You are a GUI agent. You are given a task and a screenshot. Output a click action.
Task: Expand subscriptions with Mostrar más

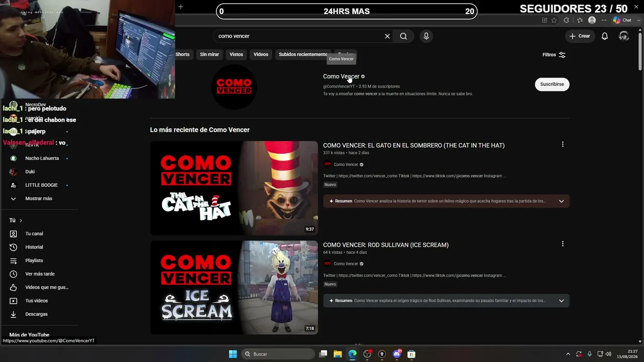(39, 199)
